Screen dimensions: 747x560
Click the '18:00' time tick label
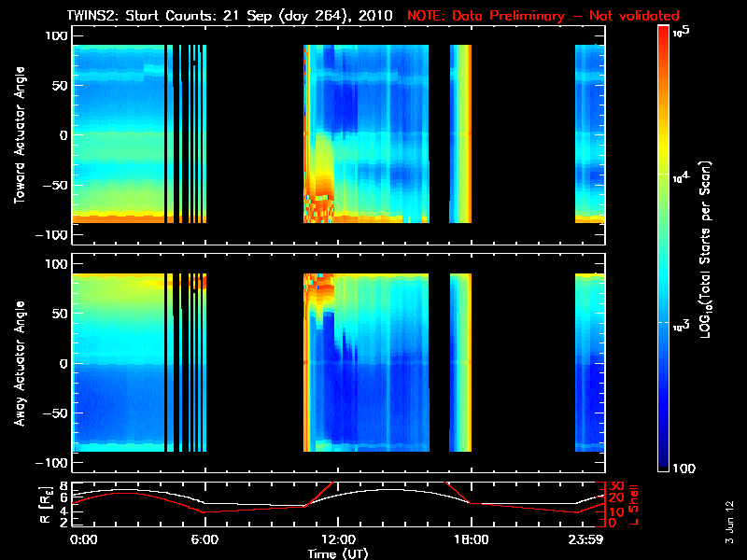click(472, 540)
